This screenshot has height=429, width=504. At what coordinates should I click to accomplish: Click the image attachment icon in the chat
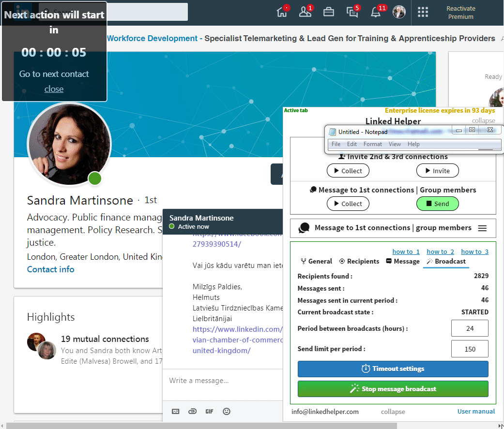point(175,411)
